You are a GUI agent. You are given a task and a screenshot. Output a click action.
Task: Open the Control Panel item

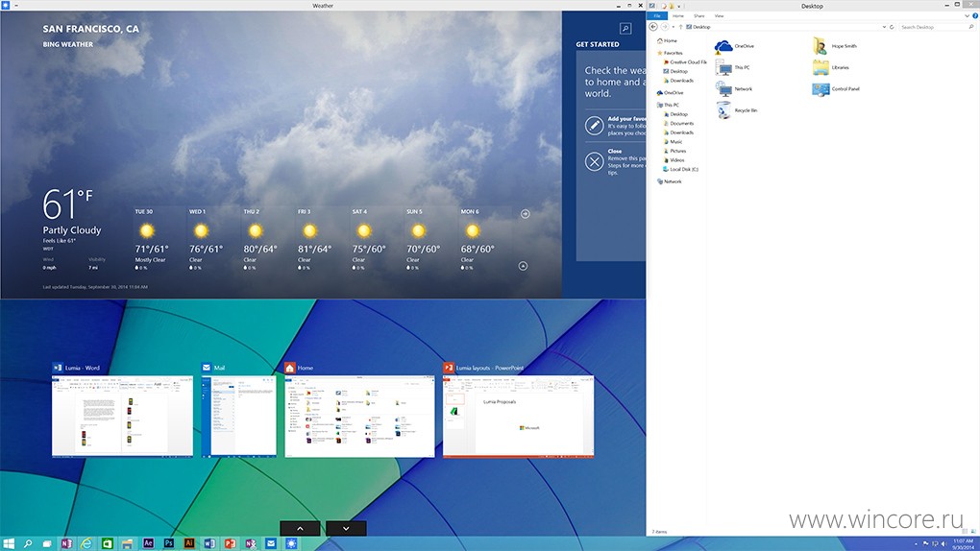[836, 88]
